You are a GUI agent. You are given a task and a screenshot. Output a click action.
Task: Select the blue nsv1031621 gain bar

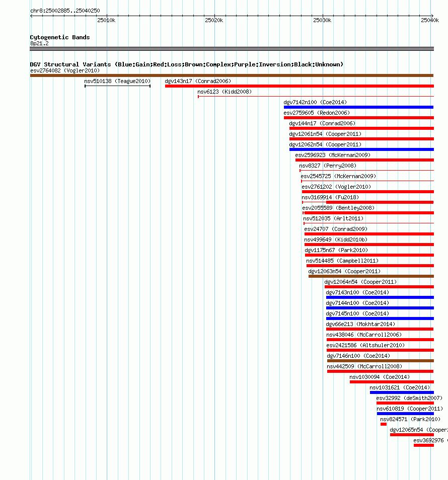[x=402, y=392]
